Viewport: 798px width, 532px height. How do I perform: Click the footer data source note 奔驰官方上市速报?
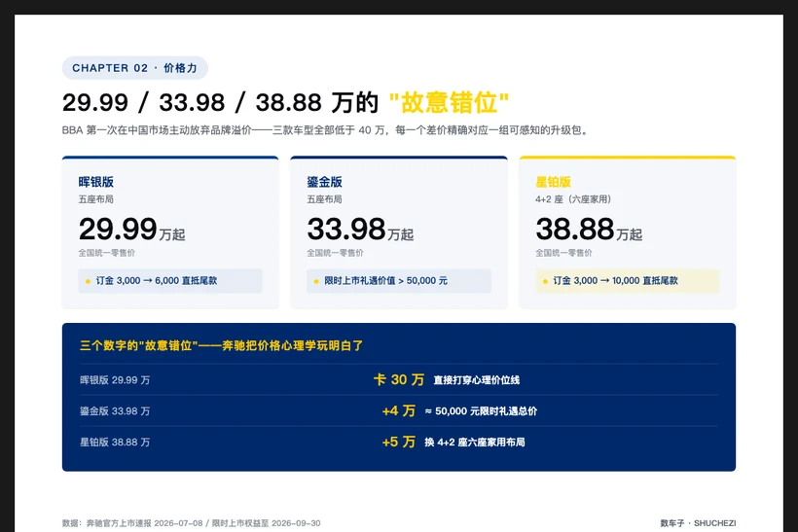192,523
